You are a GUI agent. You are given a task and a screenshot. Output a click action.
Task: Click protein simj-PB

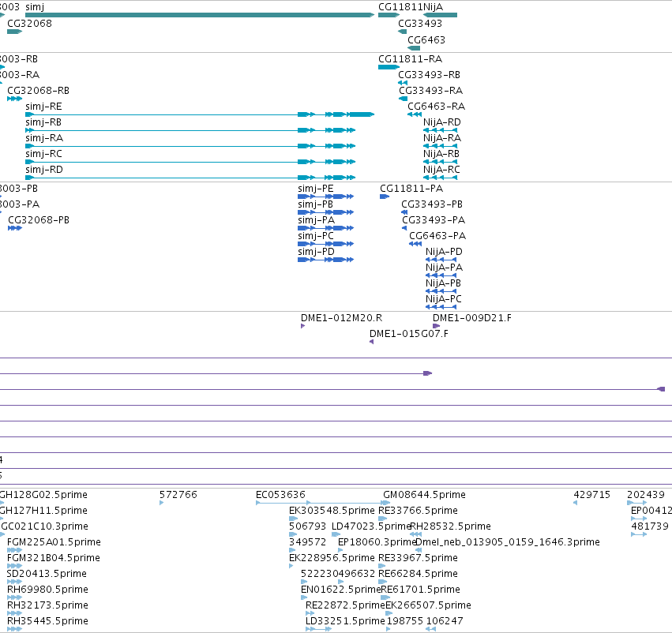(325, 212)
